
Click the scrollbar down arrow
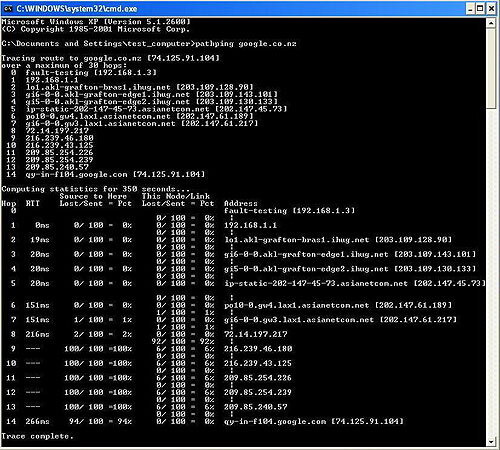click(x=491, y=442)
